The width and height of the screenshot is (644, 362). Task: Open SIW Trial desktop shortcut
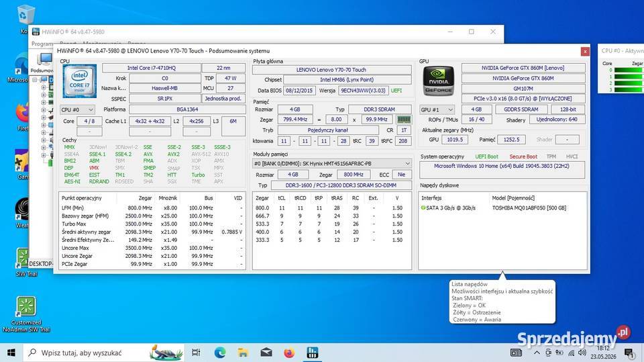click(x=25, y=262)
